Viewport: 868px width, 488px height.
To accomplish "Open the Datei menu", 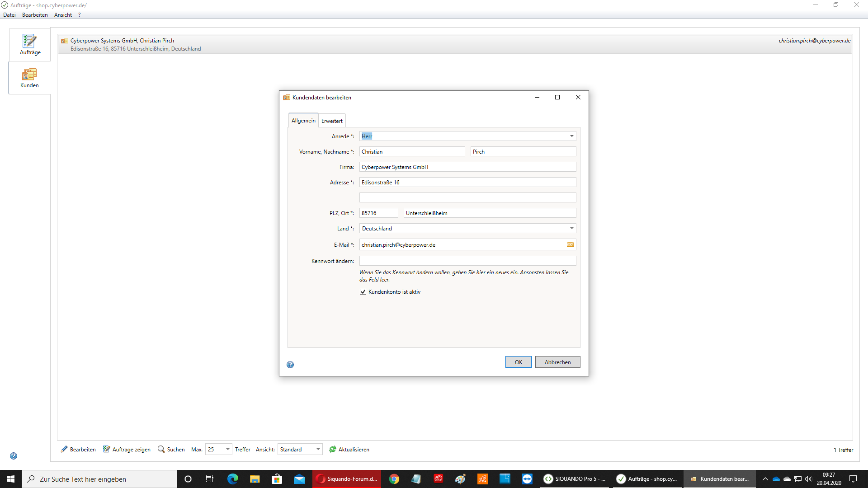I will click(x=9, y=15).
